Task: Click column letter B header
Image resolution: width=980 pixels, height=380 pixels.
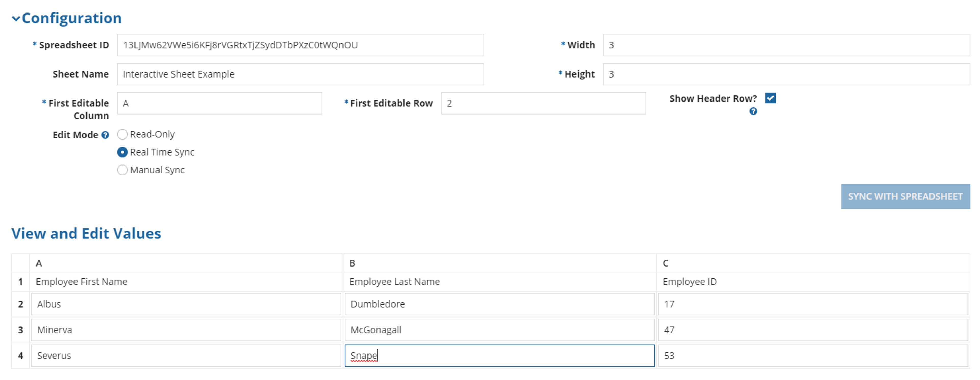Action: pyautogui.click(x=499, y=263)
